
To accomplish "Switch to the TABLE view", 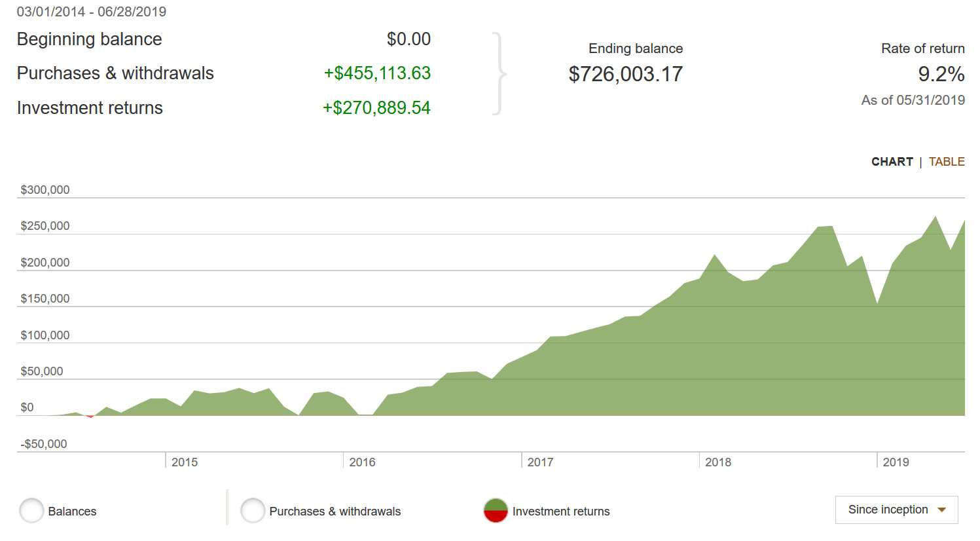I will point(946,162).
